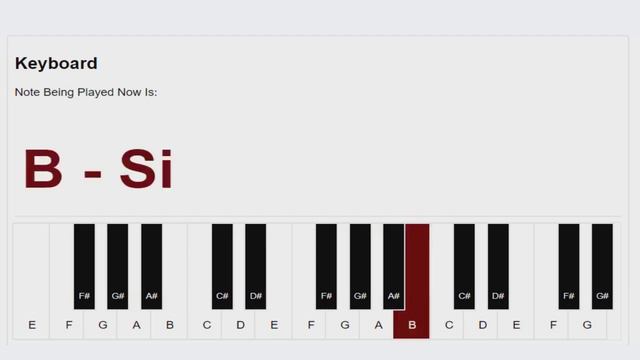640x360 pixels.
Task: Play the second G# black key
Action: coord(360,266)
